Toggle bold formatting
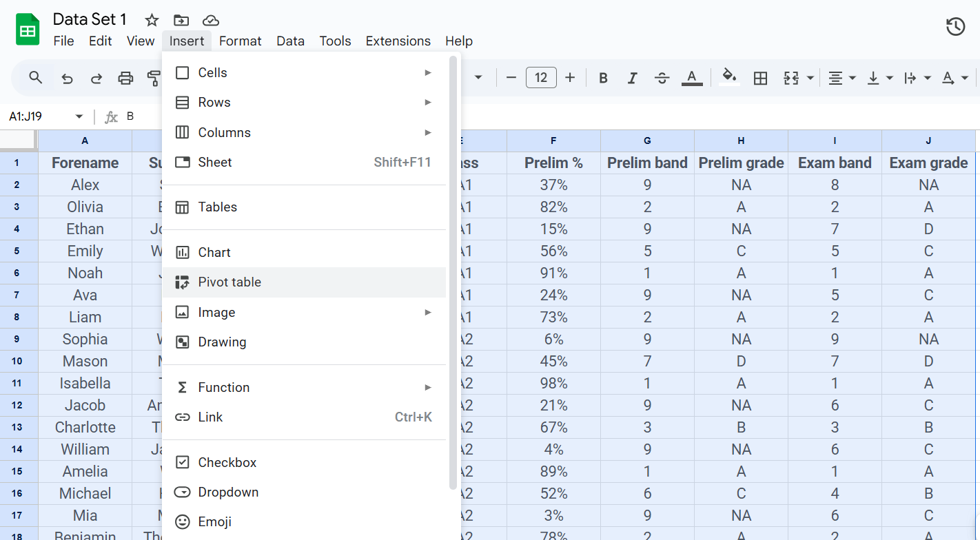Image resolution: width=980 pixels, height=540 pixels. 603,78
